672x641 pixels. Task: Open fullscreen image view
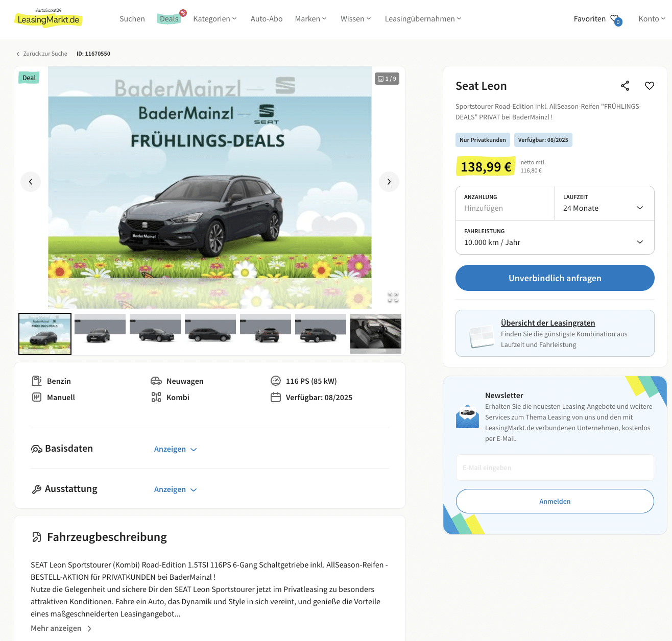click(x=393, y=298)
